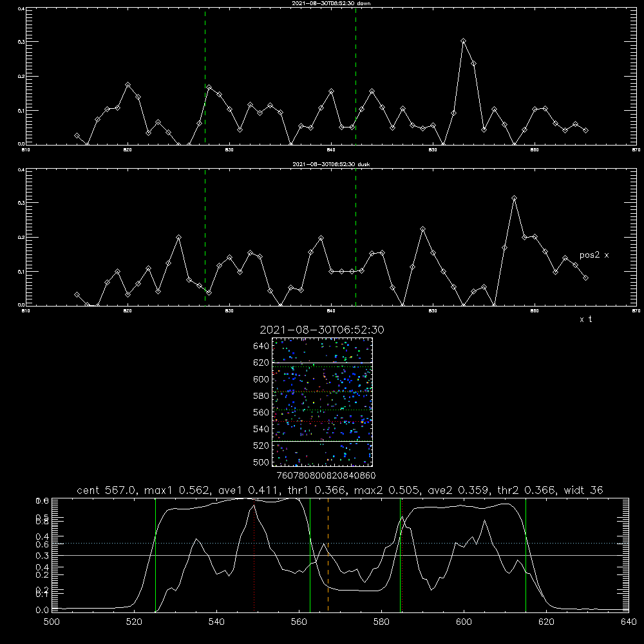Viewport: 644px width, 644px height.
Task: Click the 'widt 36' value in bottom title
Action: [583, 490]
